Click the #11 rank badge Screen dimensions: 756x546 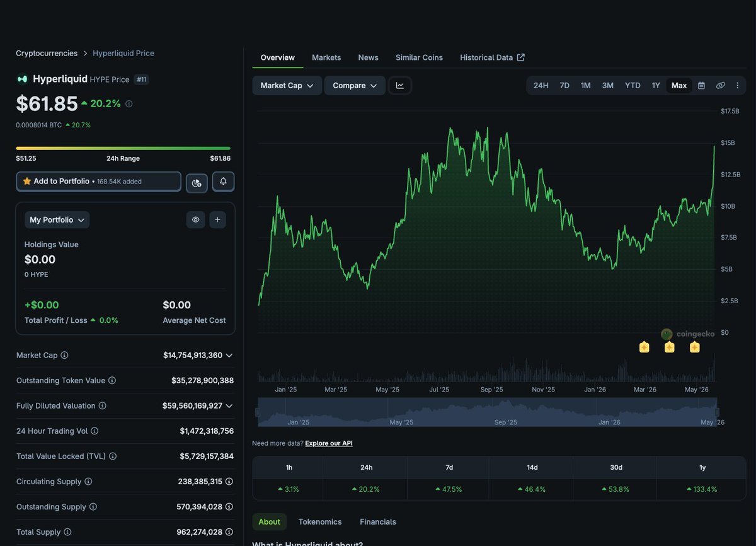click(x=142, y=79)
